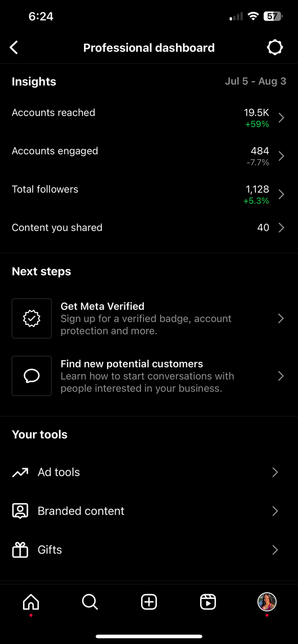
Task: Expand Accounts engaged chevron
Action: pyautogui.click(x=281, y=156)
